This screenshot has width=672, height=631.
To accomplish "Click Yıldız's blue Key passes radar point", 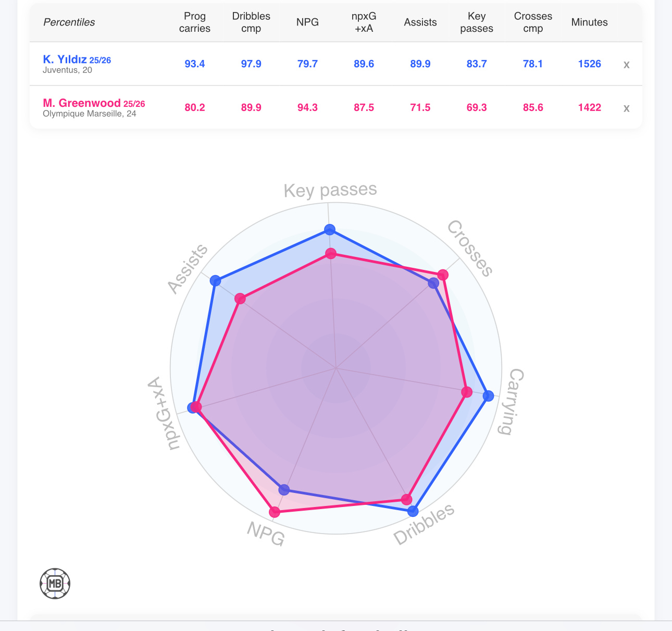I will pos(330,229).
